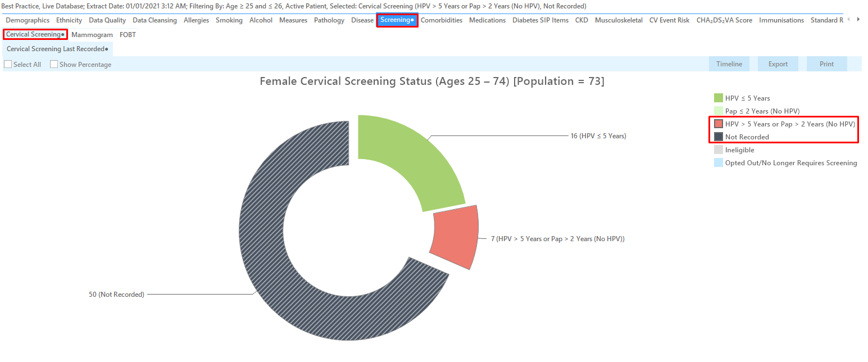
Task: Toggle the red HPV > 5 Years legend swatch
Action: (719, 124)
